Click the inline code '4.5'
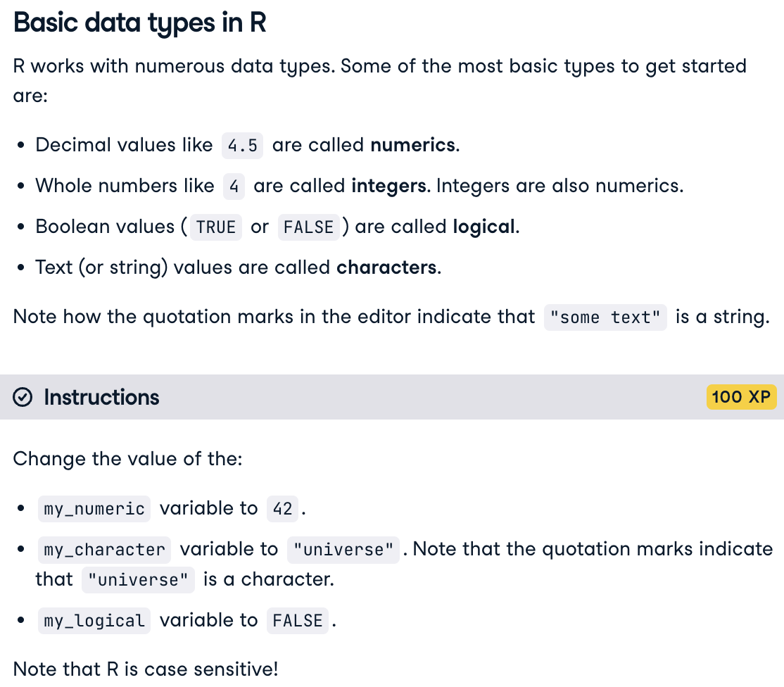 243,146
